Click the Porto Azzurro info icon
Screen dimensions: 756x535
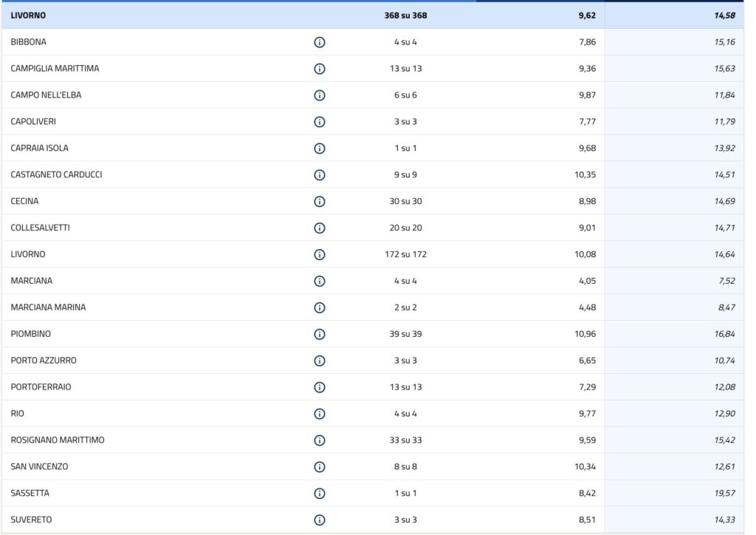(x=320, y=361)
